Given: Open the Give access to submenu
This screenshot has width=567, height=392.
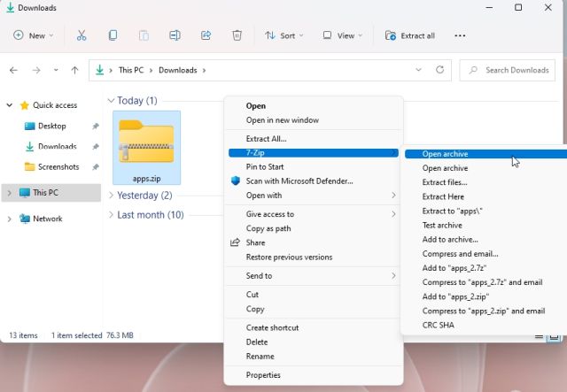Looking at the screenshot, I should tap(313, 214).
